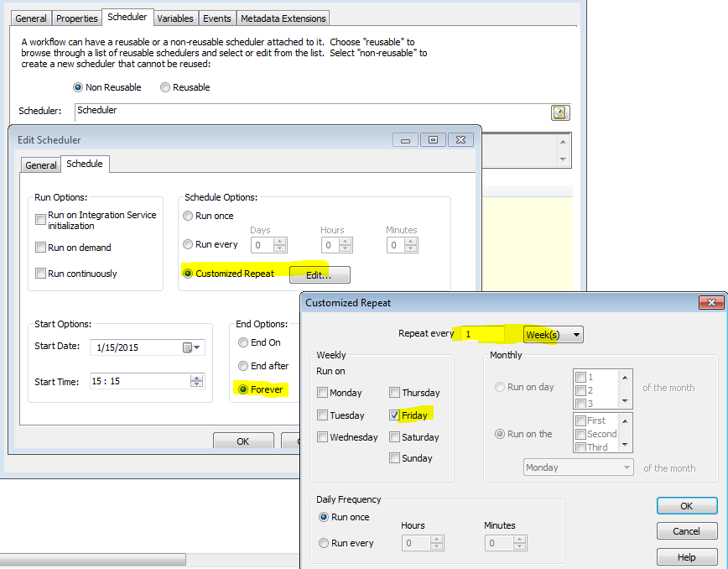
Task: Increment the Hours spinner under Schedule Options
Action: [x=346, y=241]
